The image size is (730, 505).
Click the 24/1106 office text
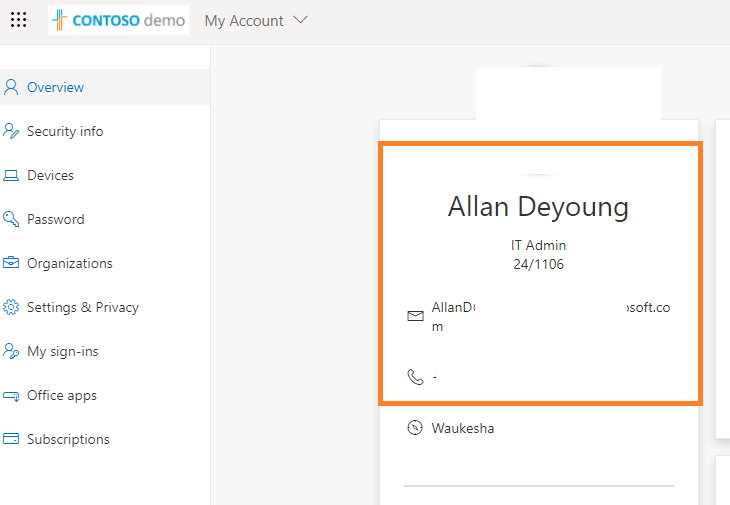pyautogui.click(x=538, y=264)
